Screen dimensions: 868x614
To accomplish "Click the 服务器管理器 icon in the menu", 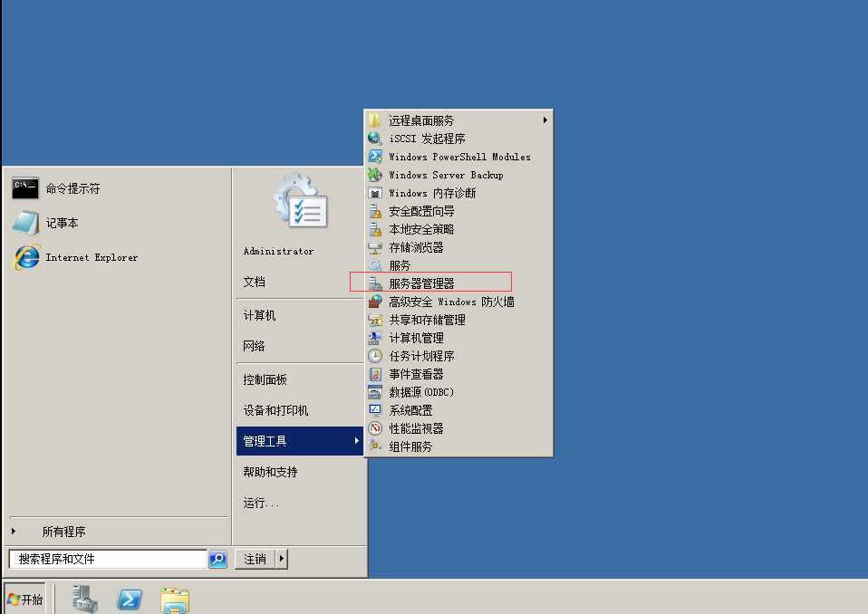I will tap(375, 283).
